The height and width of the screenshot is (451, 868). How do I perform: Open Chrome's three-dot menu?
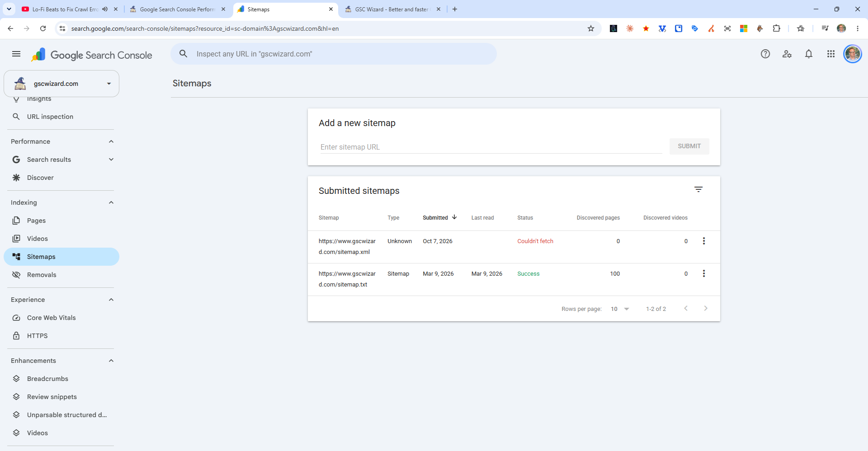(858, 28)
